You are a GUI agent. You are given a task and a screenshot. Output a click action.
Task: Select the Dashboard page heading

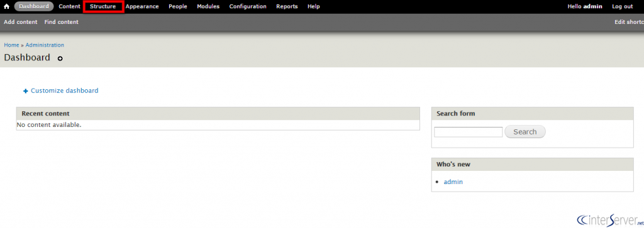(x=27, y=57)
